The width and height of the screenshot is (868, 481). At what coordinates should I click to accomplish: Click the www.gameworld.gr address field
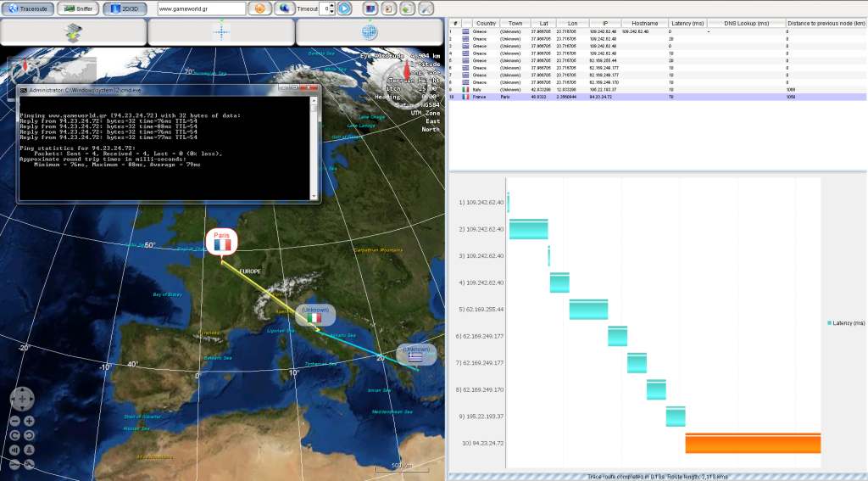pyautogui.click(x=202, y=8)
